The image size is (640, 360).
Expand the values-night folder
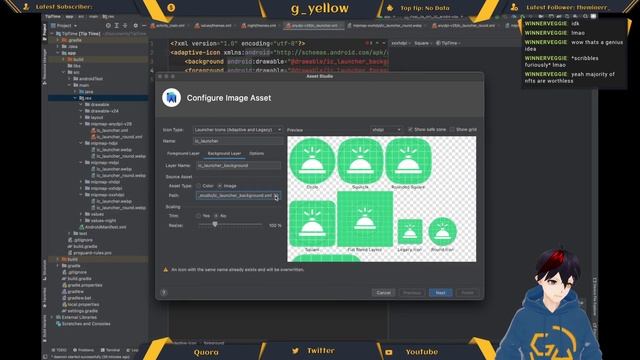tap(81, 220)
